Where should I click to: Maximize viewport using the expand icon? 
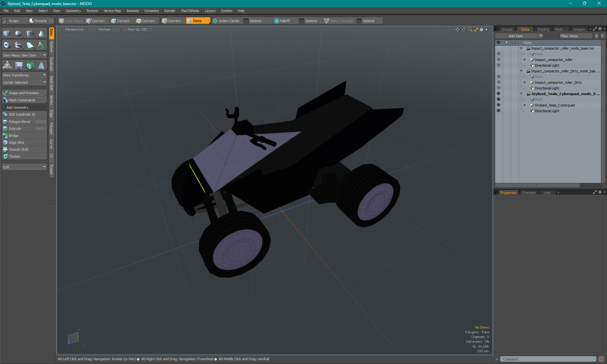[x=476, y=30]
